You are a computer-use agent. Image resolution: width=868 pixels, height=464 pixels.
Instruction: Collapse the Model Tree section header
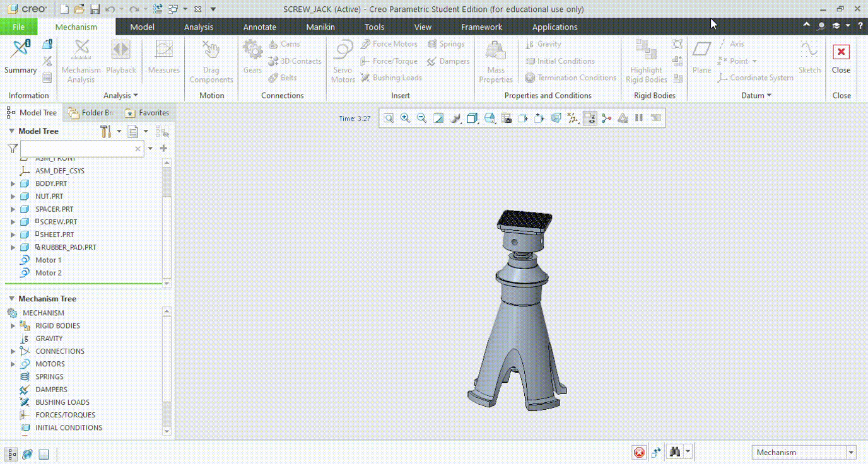coord(11,131)
